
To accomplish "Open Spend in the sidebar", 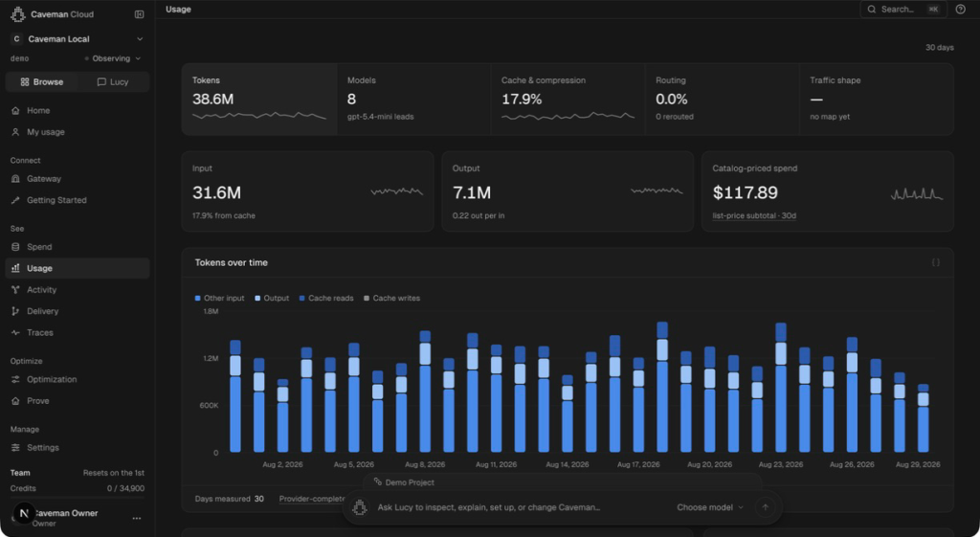I will (78, 247).
